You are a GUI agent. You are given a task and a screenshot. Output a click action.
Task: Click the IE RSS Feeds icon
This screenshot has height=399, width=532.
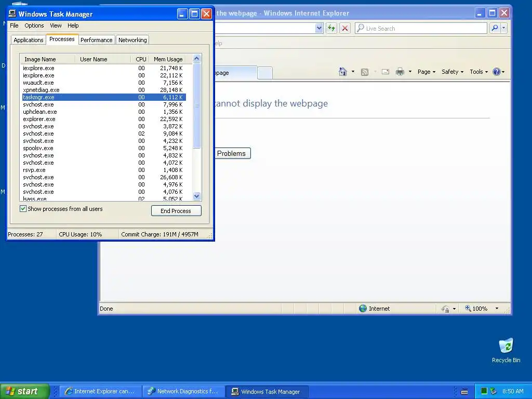click(x=365, y=72)
